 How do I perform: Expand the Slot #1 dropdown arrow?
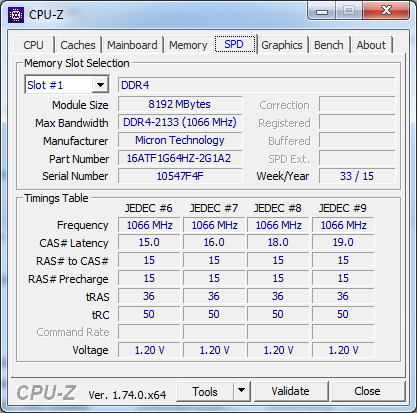pyautogui.click(x=100, y=85)
